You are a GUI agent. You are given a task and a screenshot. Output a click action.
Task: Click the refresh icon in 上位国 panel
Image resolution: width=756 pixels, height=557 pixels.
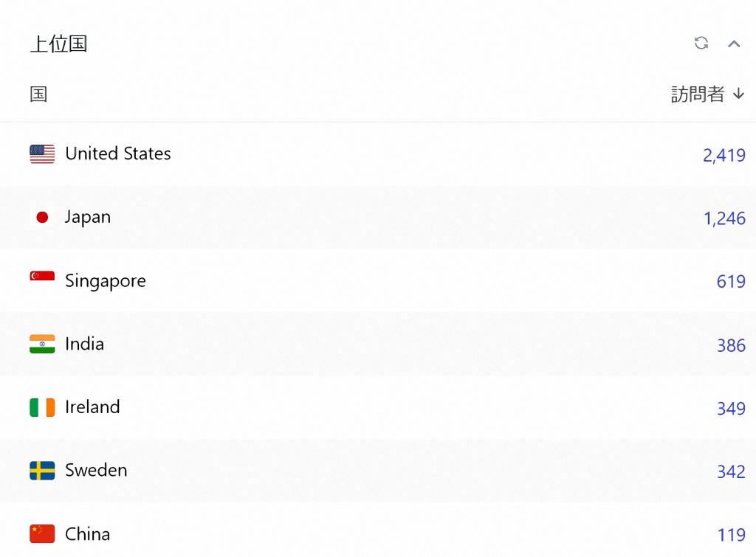[701, 44]
